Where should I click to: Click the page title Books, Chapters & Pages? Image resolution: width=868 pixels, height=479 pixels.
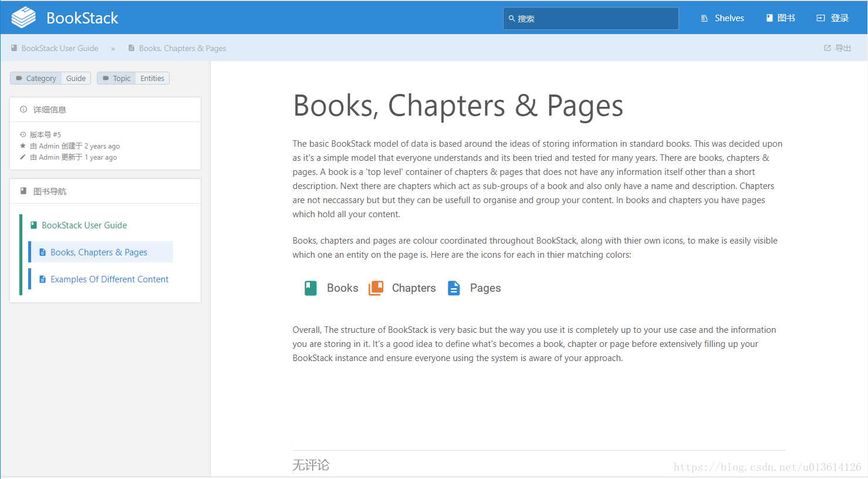458,106
